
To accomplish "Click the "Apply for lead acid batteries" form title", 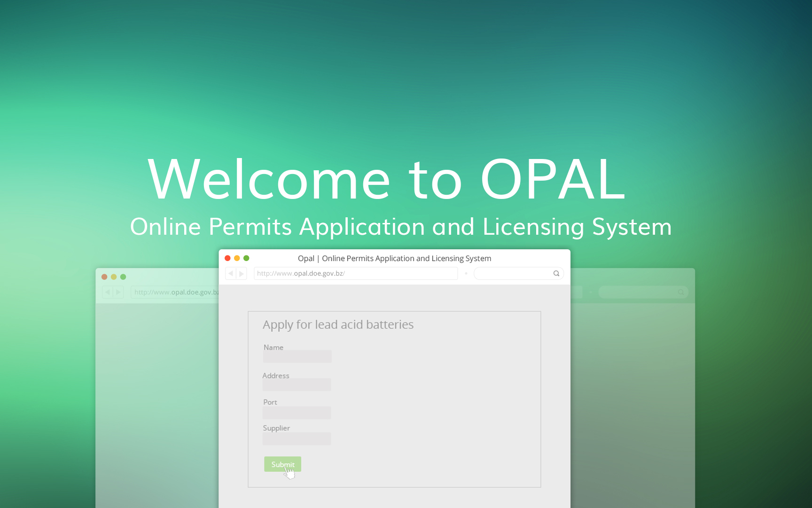I will (x=338, y=325).
